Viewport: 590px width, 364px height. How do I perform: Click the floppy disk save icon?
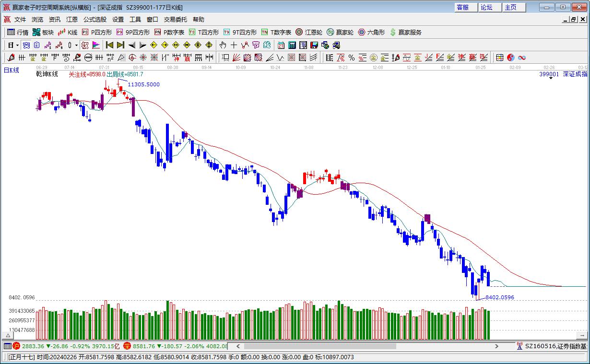pos(314,45)
